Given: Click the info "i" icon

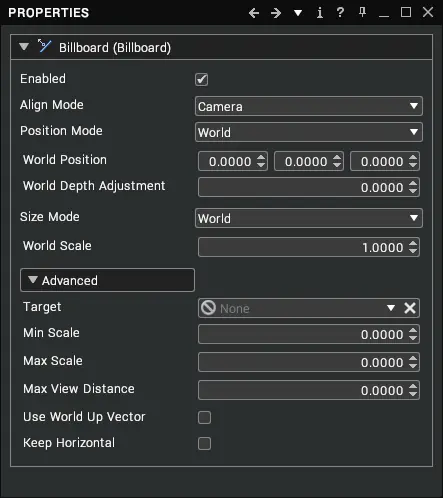Looking at the screenshot, I should click(x=320, y=13).
